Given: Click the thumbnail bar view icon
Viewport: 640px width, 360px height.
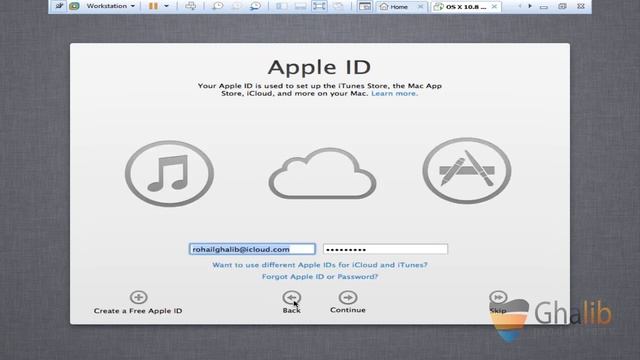Looking at the screenshot, I should coord(300,6).
